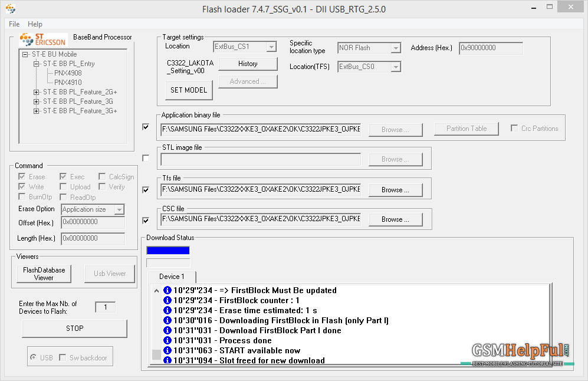Screen dimensions: 588x381
Task: Click info icon beside START available now
Action: coord(167,350)
